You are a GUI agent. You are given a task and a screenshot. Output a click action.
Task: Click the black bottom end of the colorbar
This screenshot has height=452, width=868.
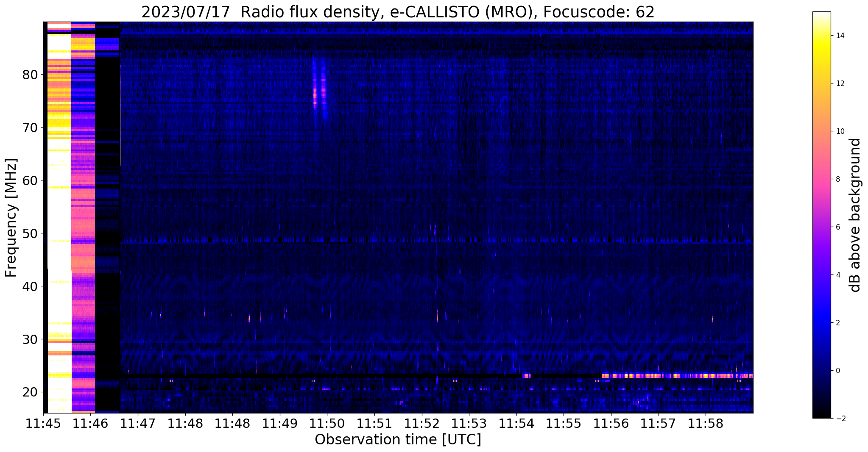(821, 414)
